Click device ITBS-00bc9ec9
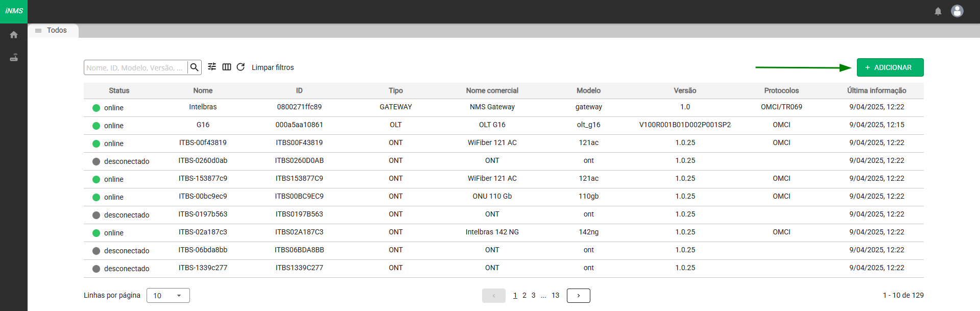This screenshot has height=311, width=980. [203, 196]
